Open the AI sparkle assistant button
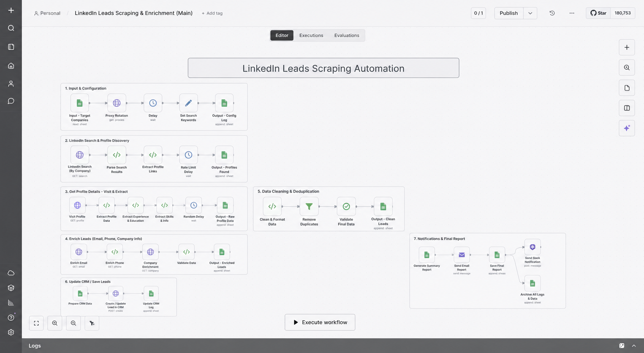The image size is (644, 353). coord(627,128)
